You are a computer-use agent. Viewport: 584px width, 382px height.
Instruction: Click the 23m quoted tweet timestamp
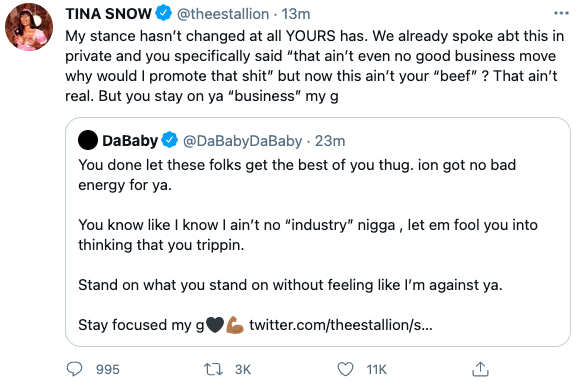coord(330,141)
